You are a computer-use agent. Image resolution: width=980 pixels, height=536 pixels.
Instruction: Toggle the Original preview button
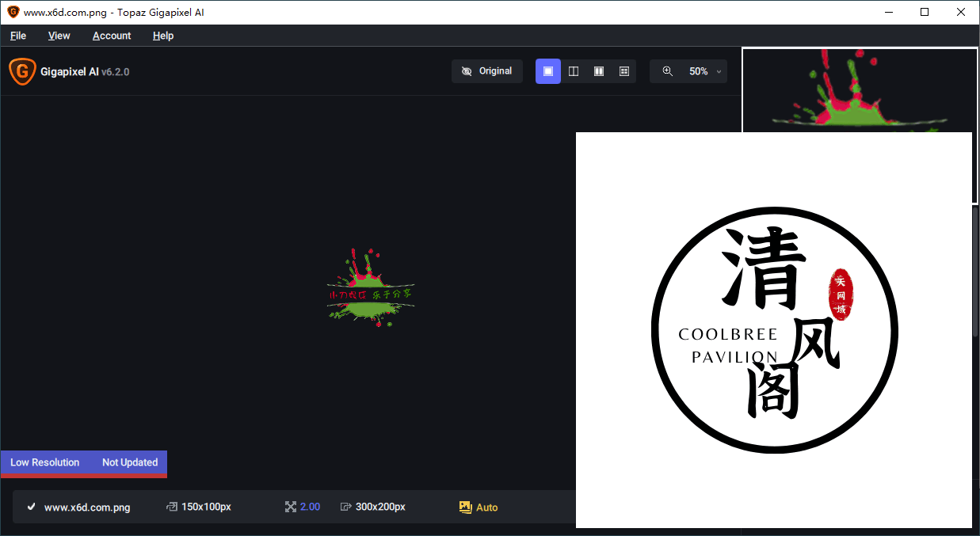tap(487, 71)
